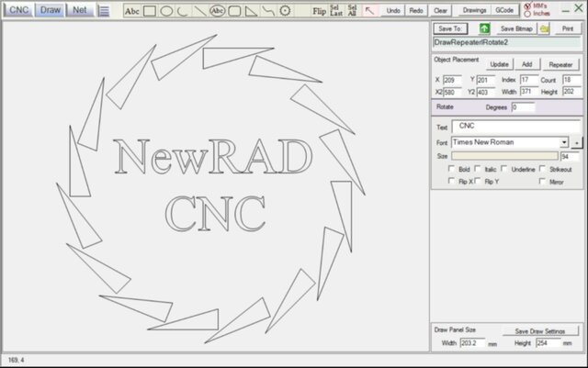This screenshot has width=588, height=368.
Task: Select MM's units radio button
Action: point(527,6)
